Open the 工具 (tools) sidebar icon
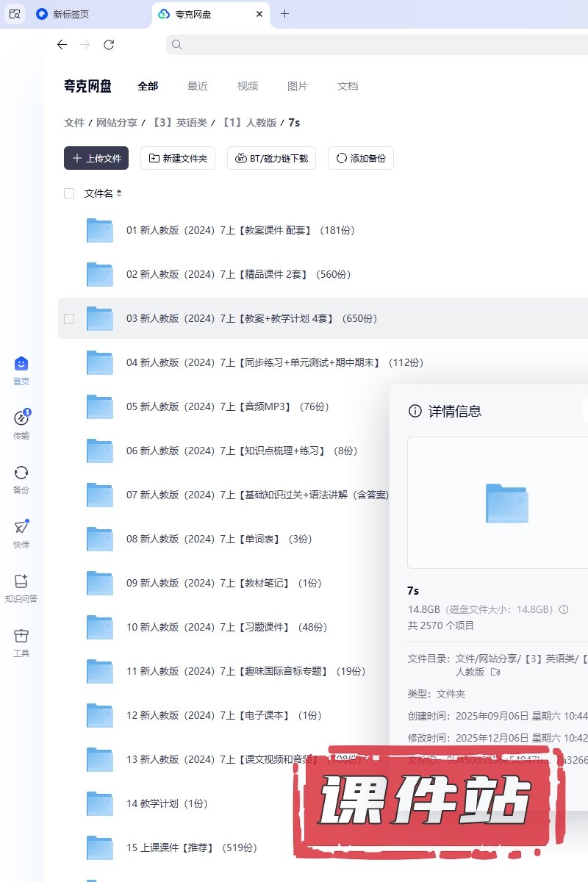The height and width of the screenshot is (882, 588). pyautogui.click(x=21, y=637)
